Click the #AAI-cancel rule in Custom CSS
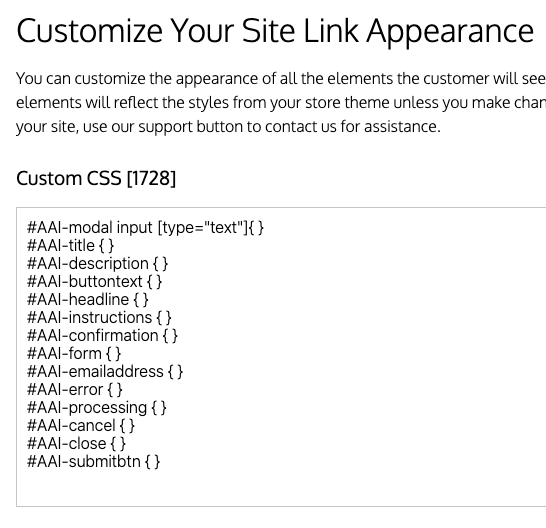This screenshot has height=528, width=546. pos(81,426)
